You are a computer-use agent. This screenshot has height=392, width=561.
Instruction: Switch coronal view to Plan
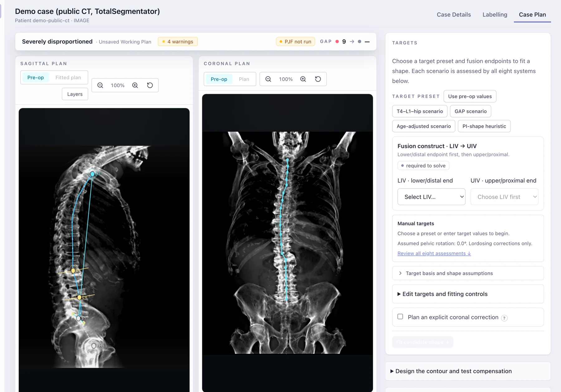(x=244, y=79)
